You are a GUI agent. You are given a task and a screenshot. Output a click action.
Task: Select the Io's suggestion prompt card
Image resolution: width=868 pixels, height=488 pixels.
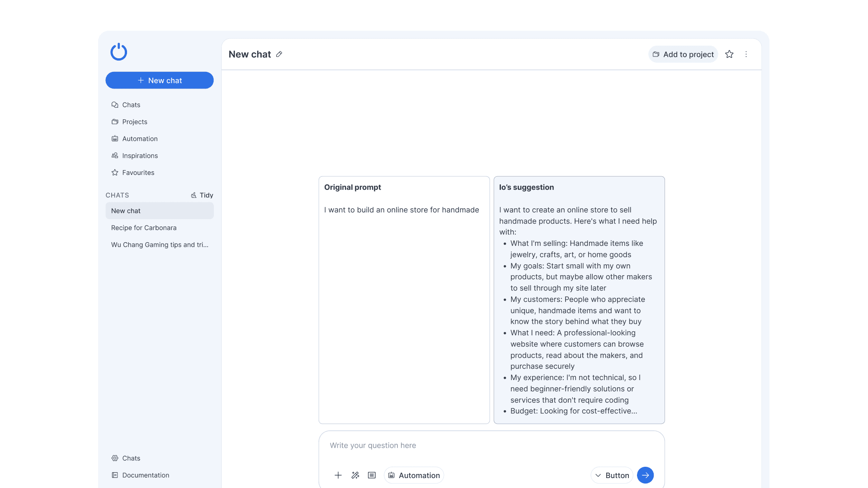point(579,300)
